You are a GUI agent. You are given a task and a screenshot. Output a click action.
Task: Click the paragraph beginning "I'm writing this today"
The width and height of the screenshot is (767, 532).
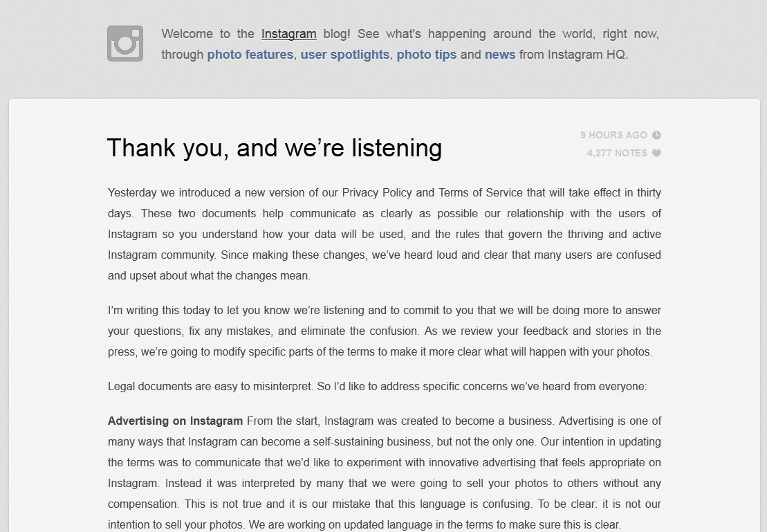pos(384,331)
